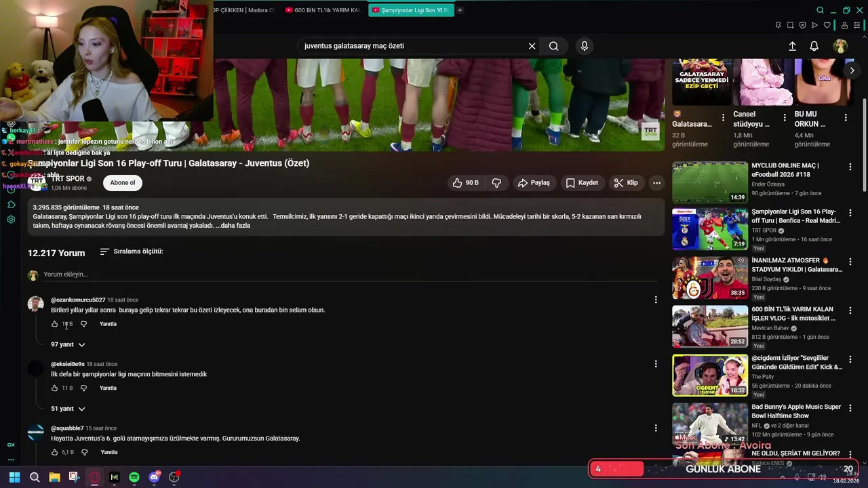This screenshot has height=488, width=868.
Task: Switch to the Madara O... browser tab
Action: [x=244, y=10]
